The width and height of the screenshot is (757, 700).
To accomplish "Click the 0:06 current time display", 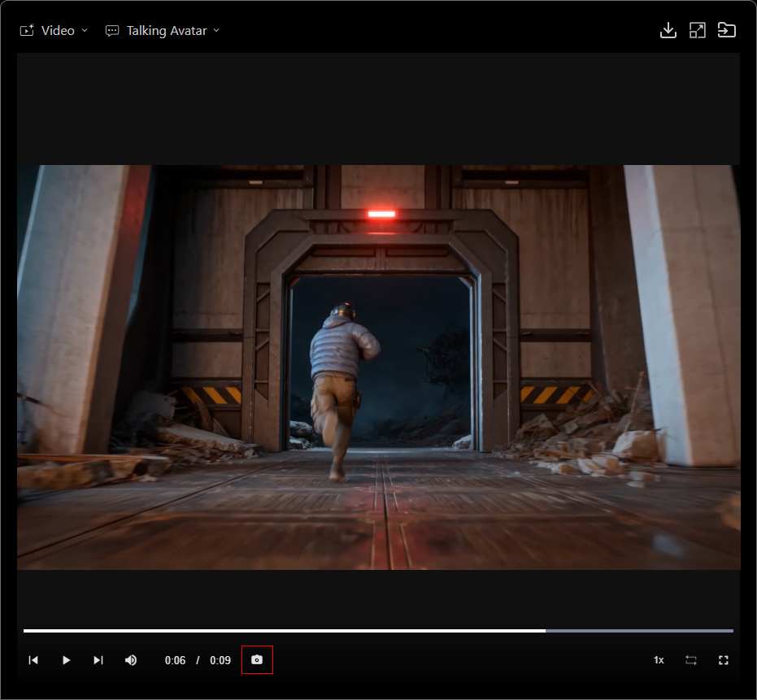I will point(175,660).
